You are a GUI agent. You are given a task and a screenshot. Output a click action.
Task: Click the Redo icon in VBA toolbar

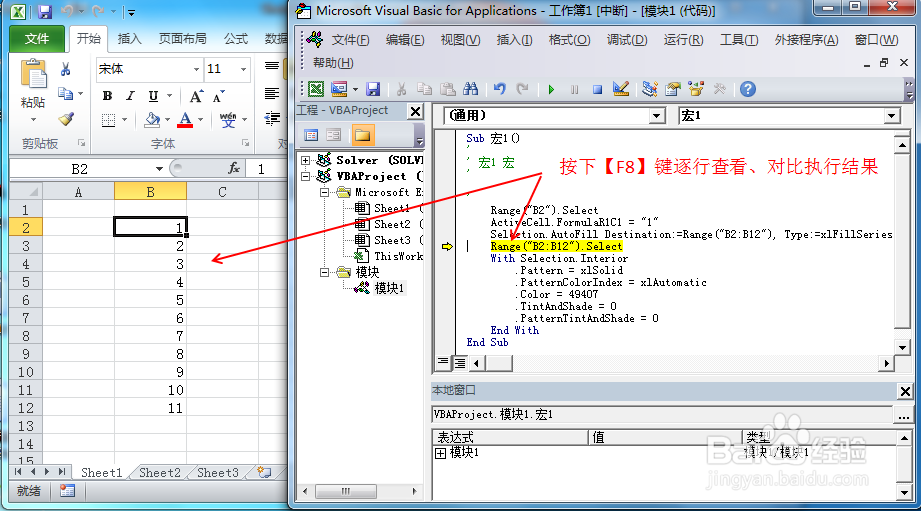pos(522,89)
